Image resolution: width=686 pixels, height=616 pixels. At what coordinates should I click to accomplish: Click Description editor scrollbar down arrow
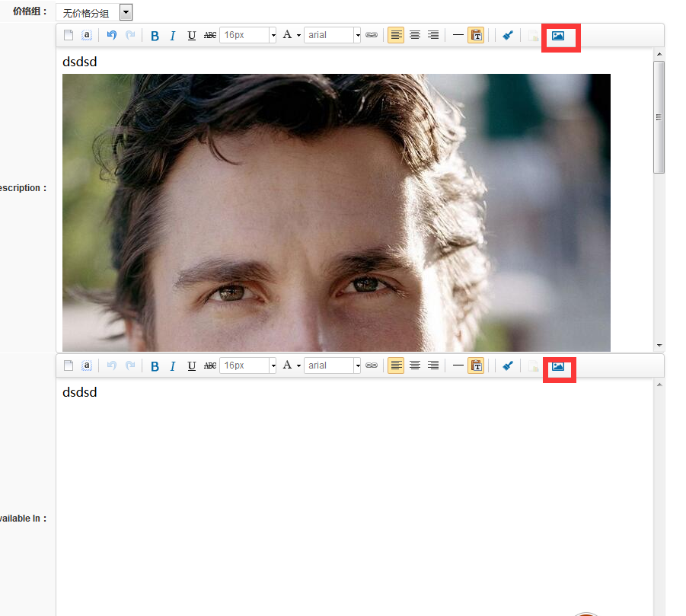coord(659,346)
